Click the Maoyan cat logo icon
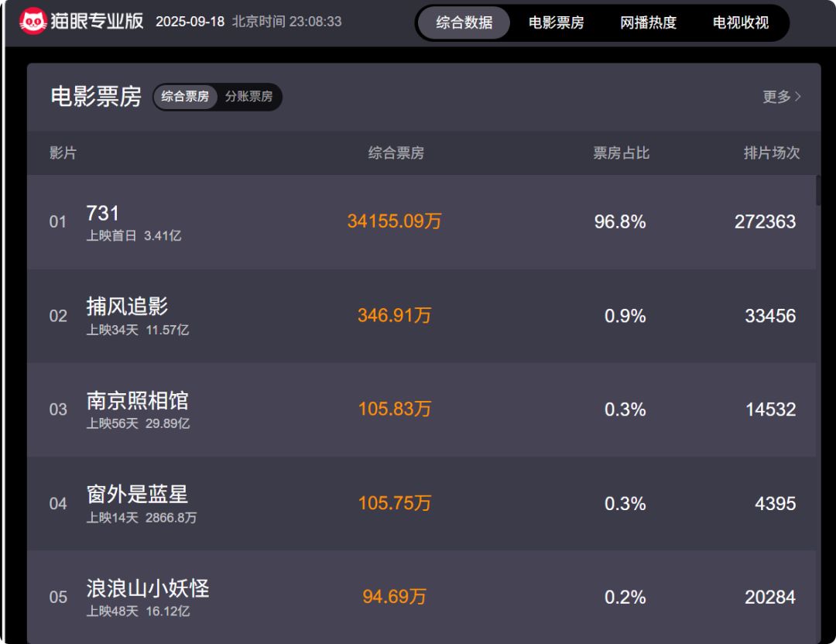 tap(33, 22)
